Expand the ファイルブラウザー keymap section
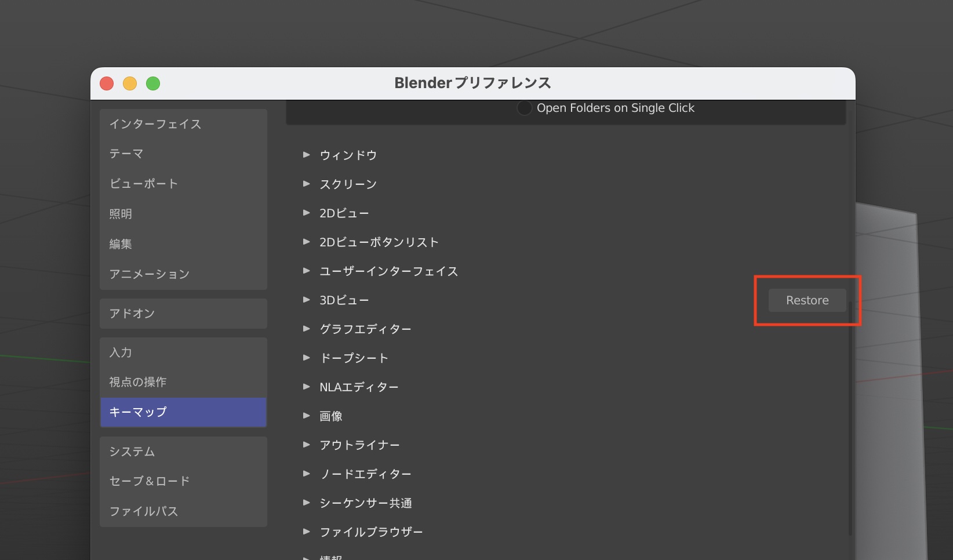 coord(307,532)
